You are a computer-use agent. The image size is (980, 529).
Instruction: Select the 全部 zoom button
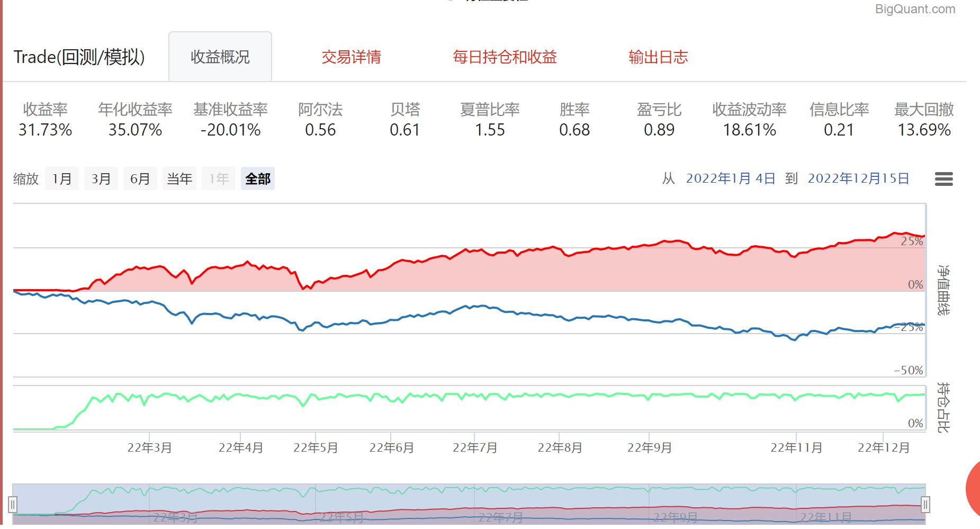click(258, 178)
